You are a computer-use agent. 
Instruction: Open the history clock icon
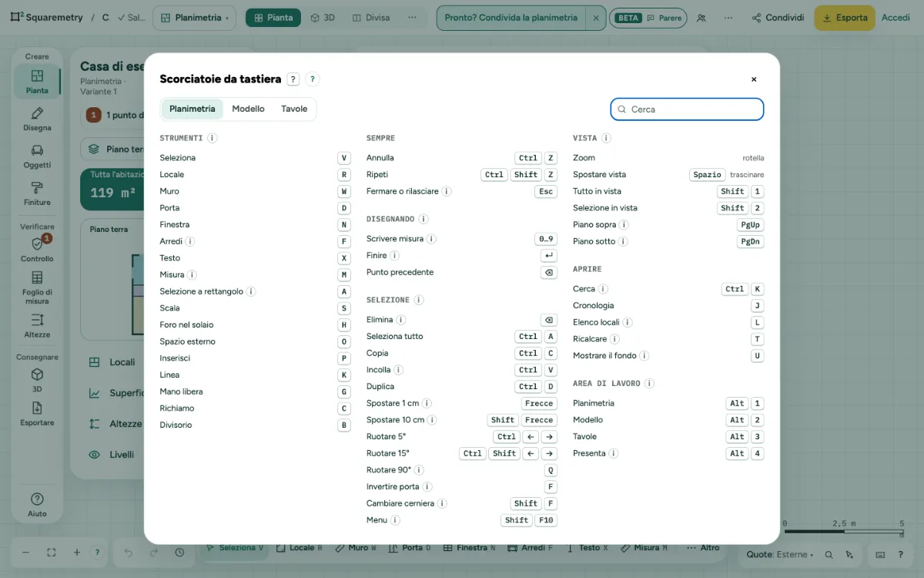point(179,553)
